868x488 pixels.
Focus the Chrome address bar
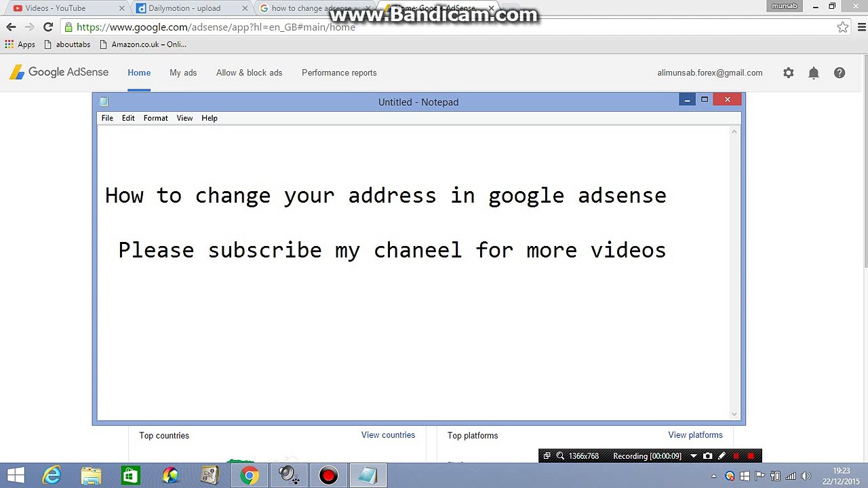click(x=448, y=27)
